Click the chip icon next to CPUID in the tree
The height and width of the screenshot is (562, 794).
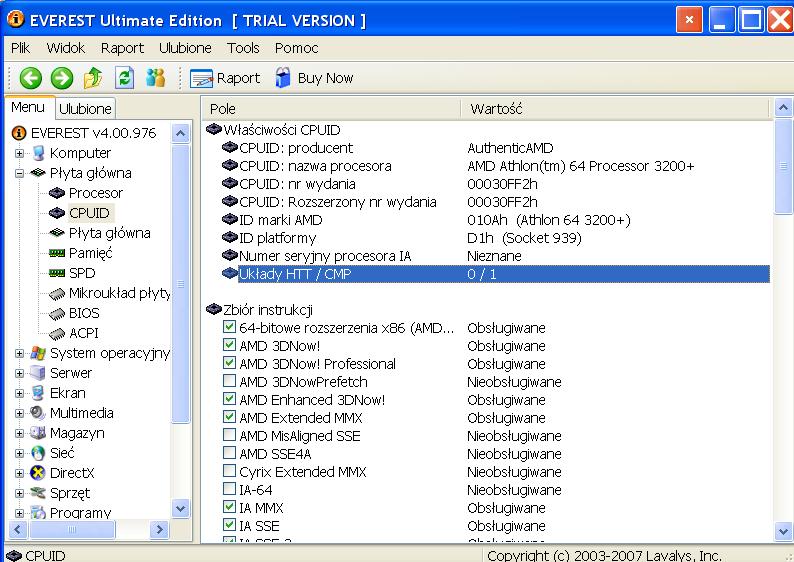[57, 213]
